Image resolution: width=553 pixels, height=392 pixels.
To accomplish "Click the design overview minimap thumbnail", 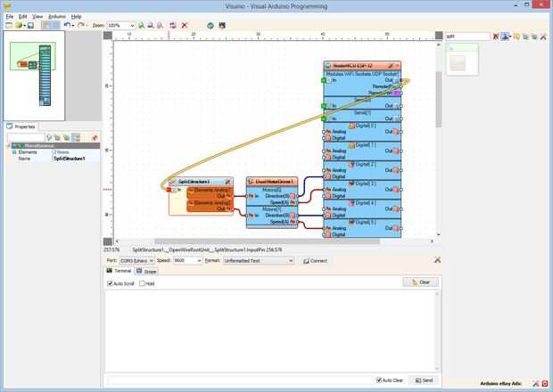I will point(34,76).
